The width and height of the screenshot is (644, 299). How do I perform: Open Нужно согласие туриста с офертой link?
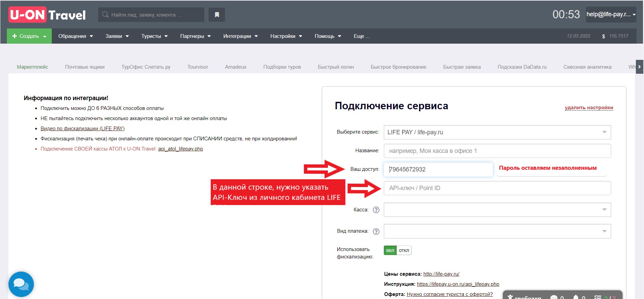point(450,294)
